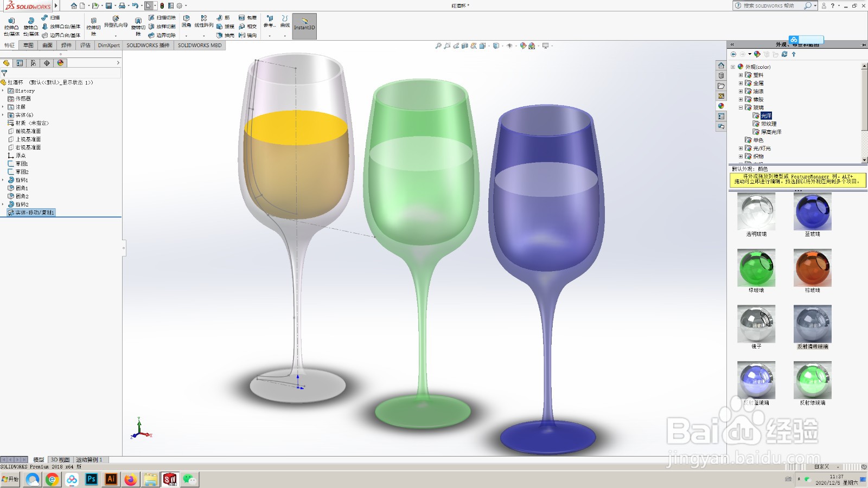Select the 反射绿玻璃 reflective green glass appearance

click(x=812, y=383)
